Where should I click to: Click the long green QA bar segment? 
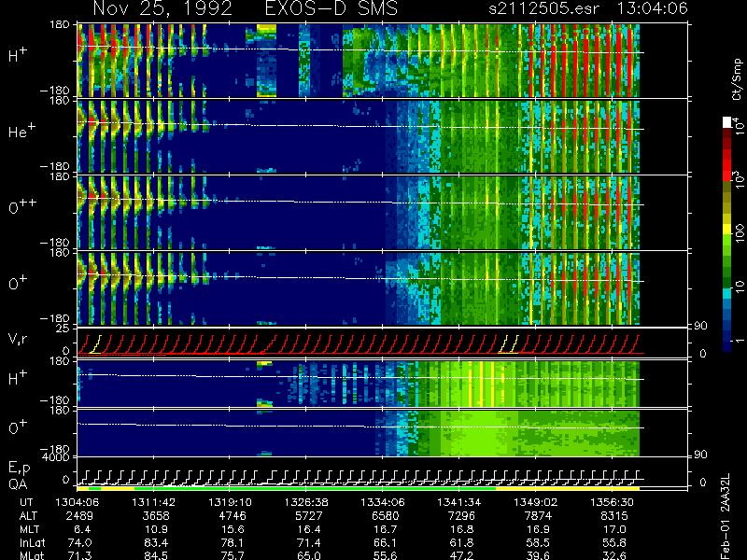click(315, 488)
